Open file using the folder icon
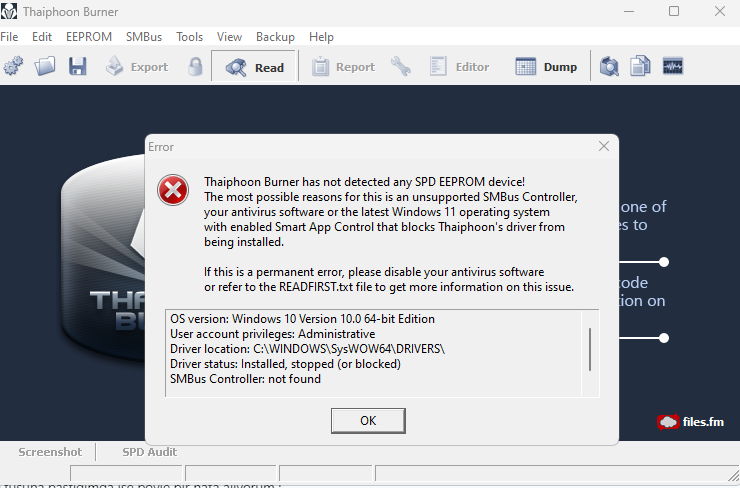This screenshot has width=740, height=488. [45, 67]
